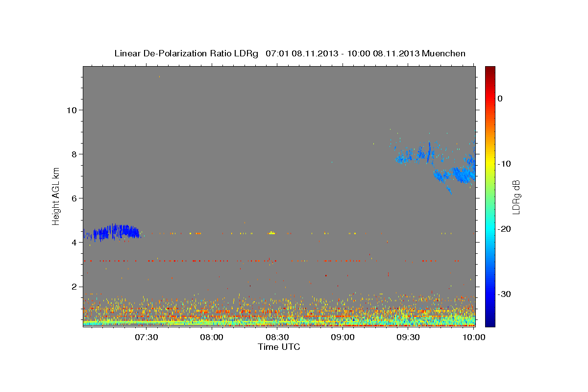The height and width of the screenshot is (392, 588).
Task: Click the 'LDRg dB' colorbar label
Action: tap(515, 196)
